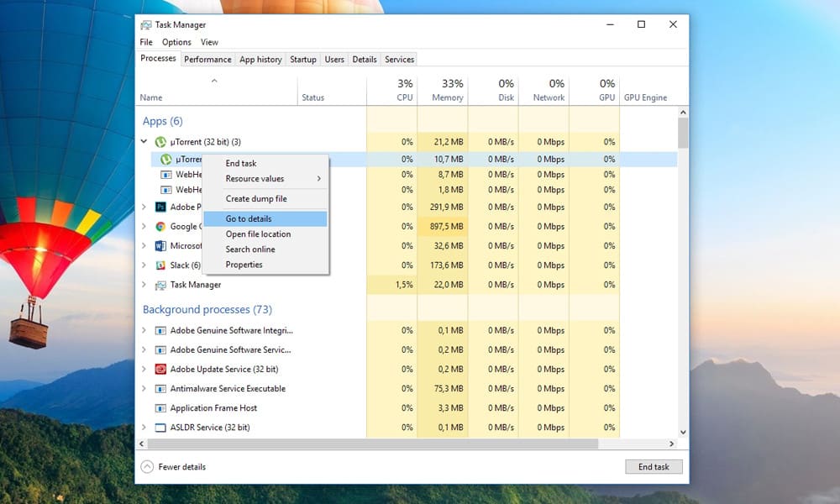Click the Fewer details link

pos(182,467)
